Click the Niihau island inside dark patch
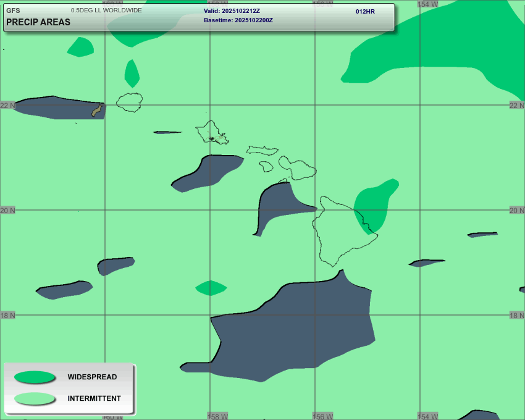 point(96,111)
